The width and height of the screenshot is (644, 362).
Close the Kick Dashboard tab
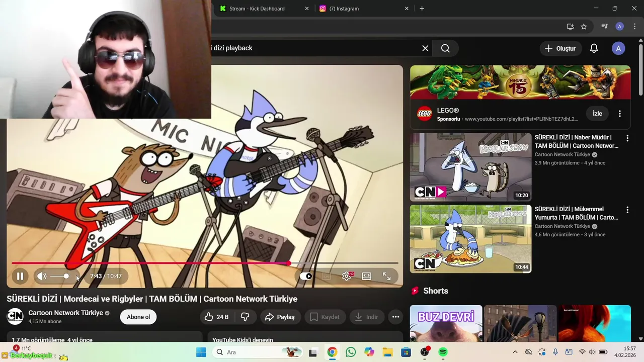(x=307, y=9)
